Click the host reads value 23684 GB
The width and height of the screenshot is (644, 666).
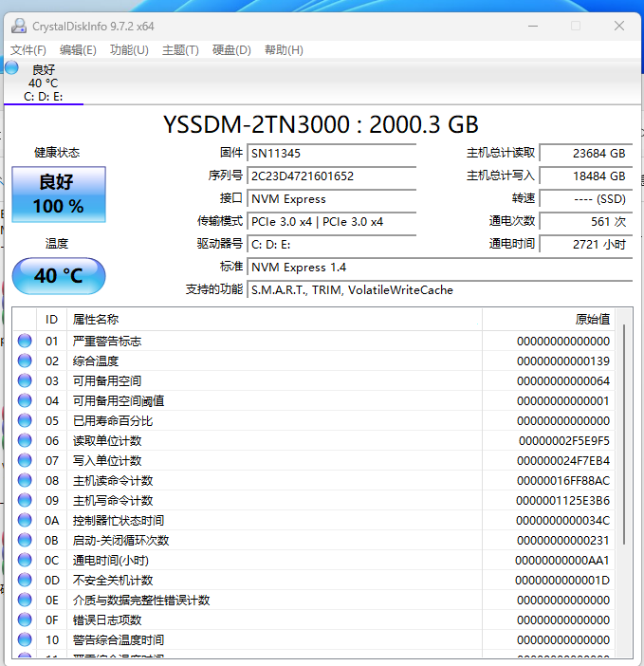point(586,153)
